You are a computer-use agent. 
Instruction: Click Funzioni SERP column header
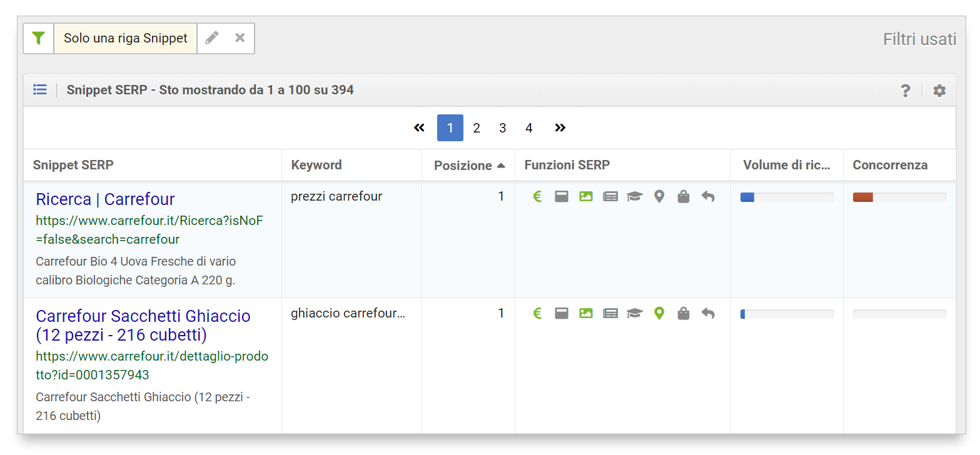567,165
